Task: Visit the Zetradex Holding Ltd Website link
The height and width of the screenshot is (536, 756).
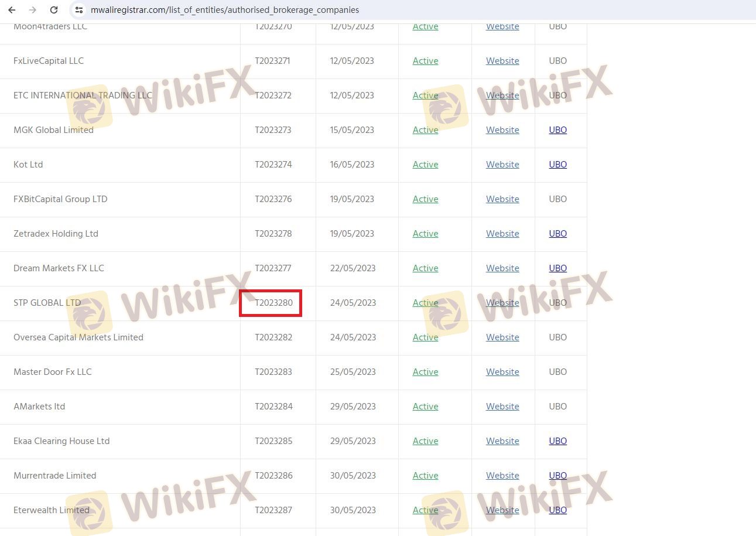Action: (502, 234)
